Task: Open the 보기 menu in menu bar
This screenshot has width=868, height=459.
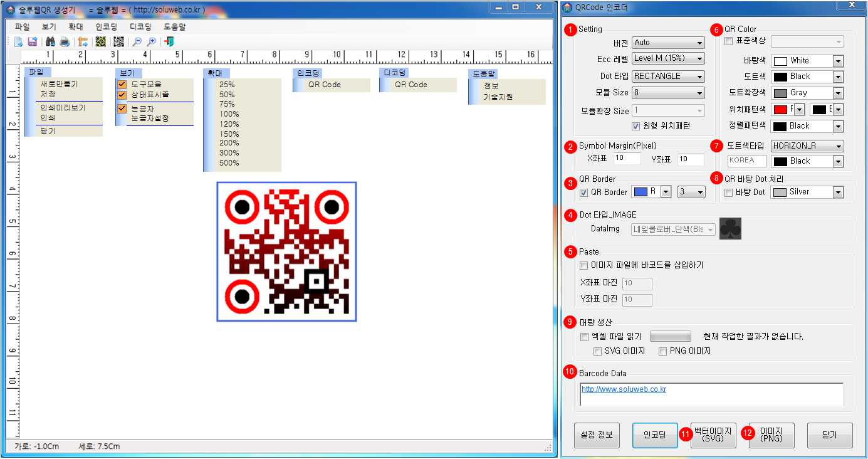Action: point(49,27)
